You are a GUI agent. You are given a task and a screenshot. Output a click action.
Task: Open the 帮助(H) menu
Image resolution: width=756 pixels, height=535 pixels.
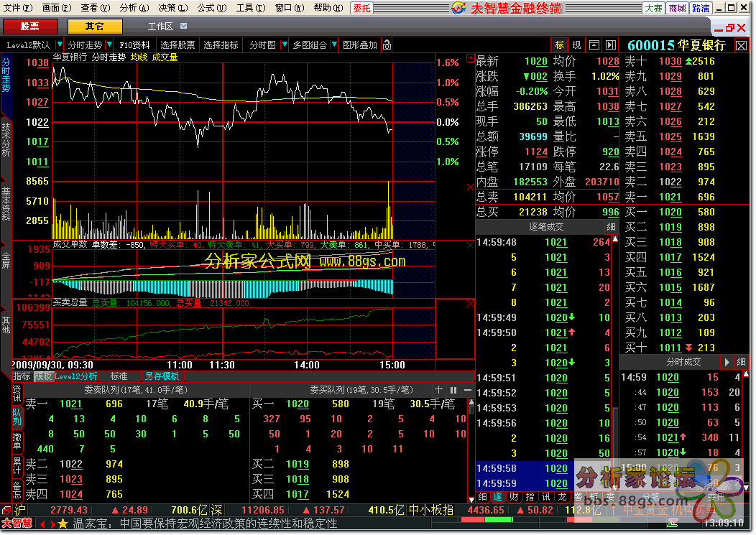(x=328, y=8)
